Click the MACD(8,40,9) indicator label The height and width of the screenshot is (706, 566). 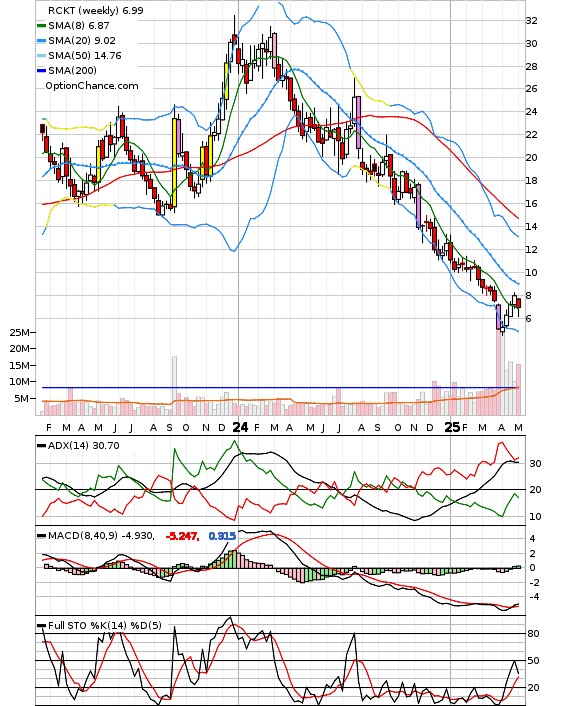click(x=101, y=536)
